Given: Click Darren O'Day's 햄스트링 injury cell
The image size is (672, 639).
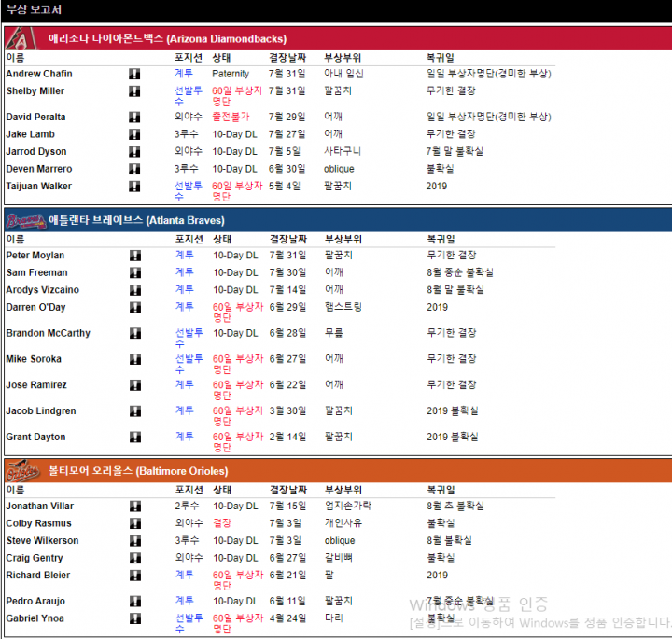Looking at the screenshot, I should pos(343,307).
